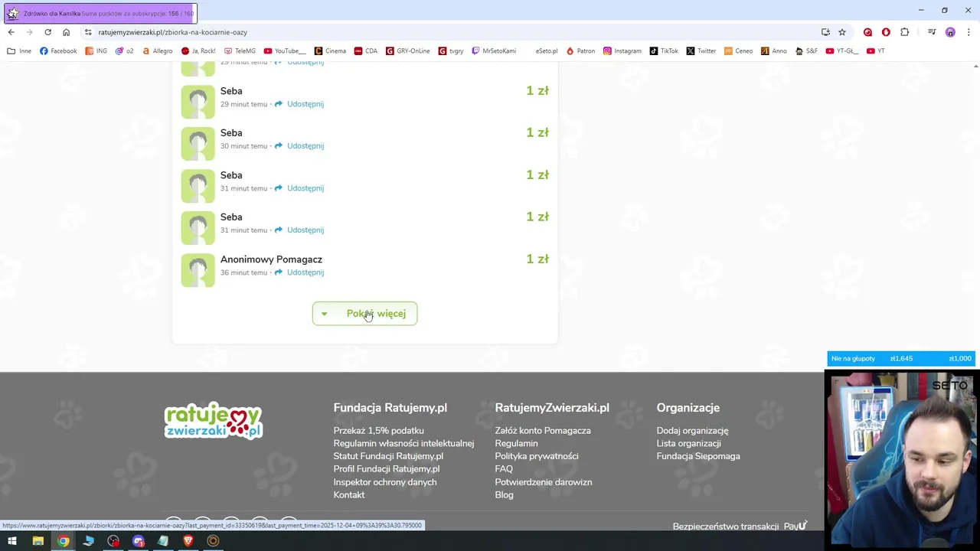This screenshot has width=980, height=551.
Task: Click the Anonimowy Pomagacz donor avatar
Action: click(198, 270)
